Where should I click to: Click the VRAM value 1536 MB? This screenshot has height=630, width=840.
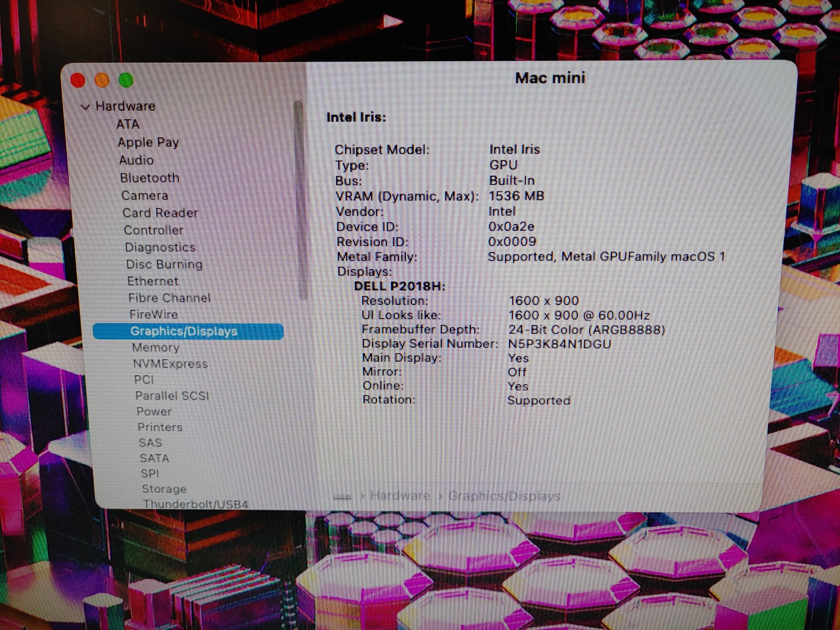516,196
